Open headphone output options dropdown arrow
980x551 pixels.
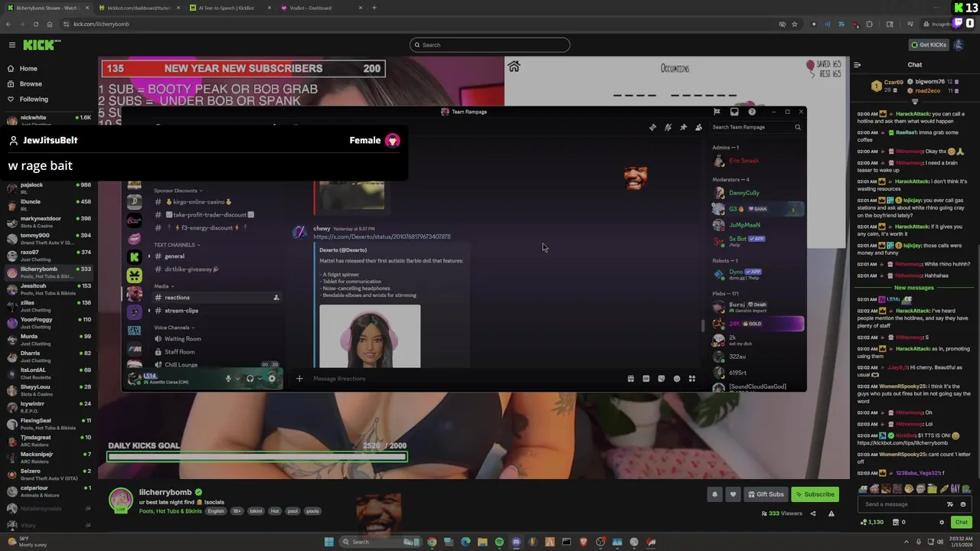259,379
